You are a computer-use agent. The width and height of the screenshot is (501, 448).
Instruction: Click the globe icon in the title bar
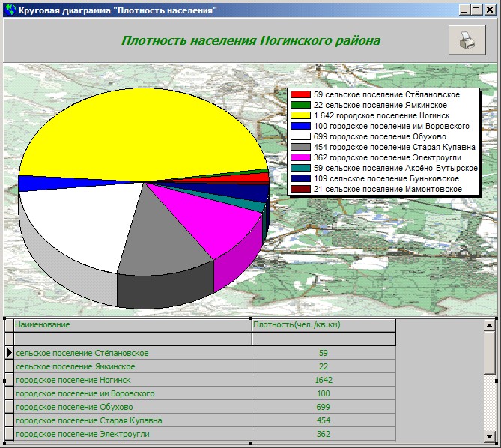[10, 10]
